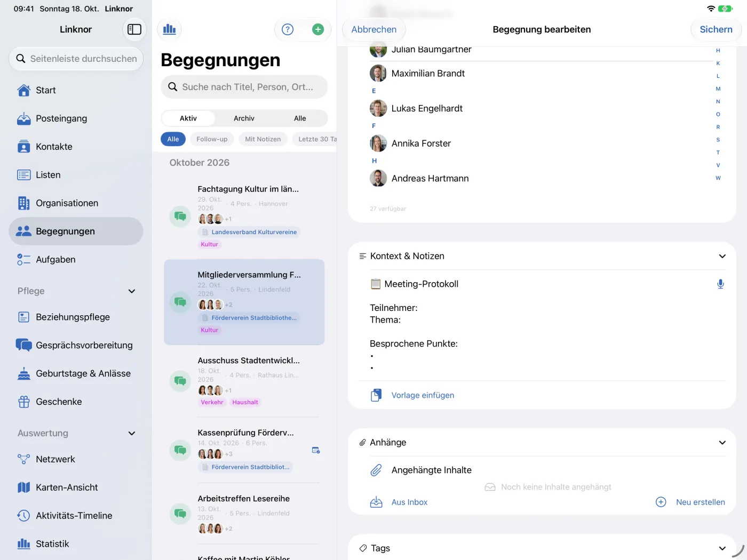Click the calendar icon on Kassenprüfung row
This screenshot has width=747, height=560.
[316, 451]
